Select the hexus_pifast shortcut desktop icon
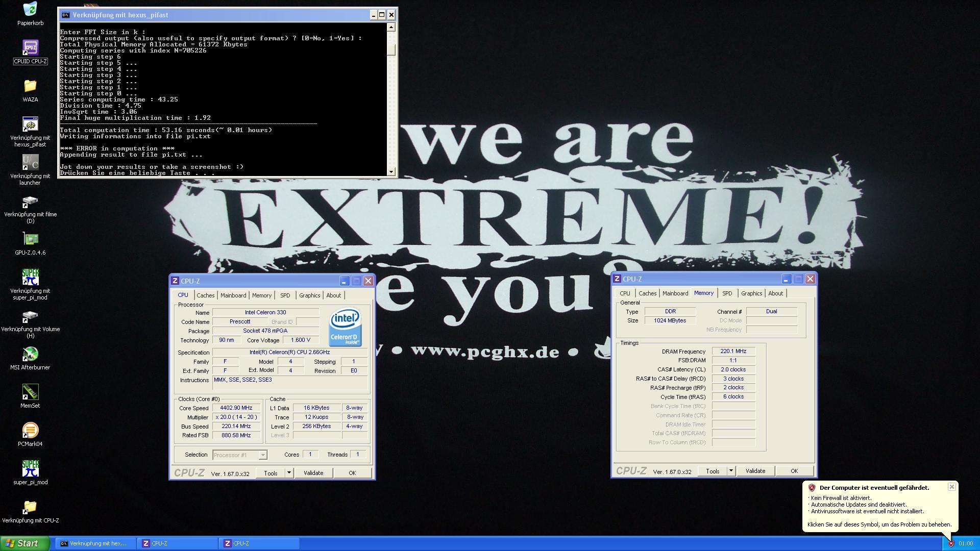 (x=30, y=124)
